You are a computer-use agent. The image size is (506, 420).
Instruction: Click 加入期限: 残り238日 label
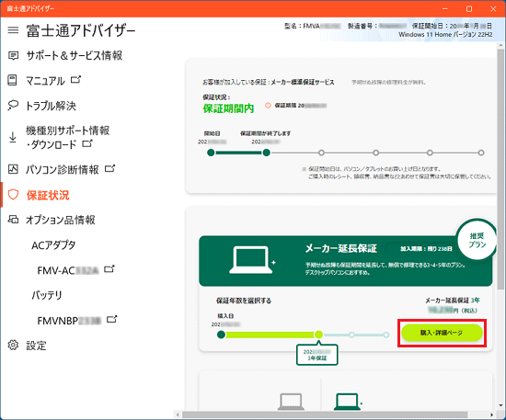426,248
